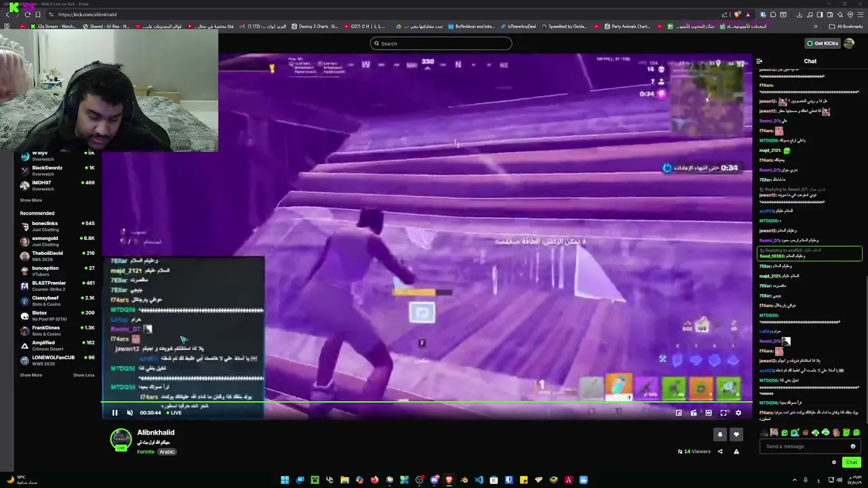The width and height of the screenshot is (868, 488).
Task: Open File Explorer from the taskbar
Action: 344,480
